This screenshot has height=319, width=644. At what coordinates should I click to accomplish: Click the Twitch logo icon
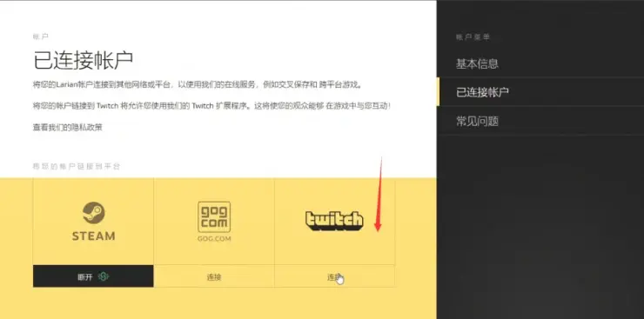click(x=334, y=221)
